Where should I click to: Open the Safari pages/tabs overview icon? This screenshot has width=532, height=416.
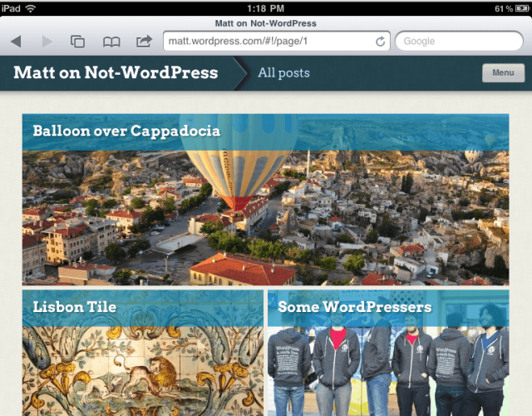pyautogui.click(x=78, y=41)
